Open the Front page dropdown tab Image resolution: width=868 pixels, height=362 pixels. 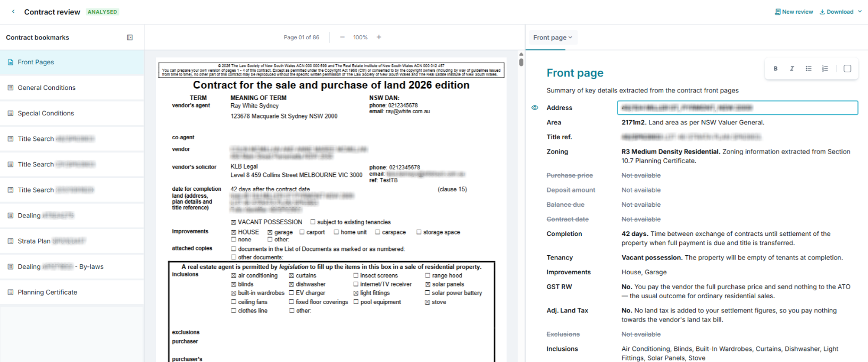(x=553, y=38)
